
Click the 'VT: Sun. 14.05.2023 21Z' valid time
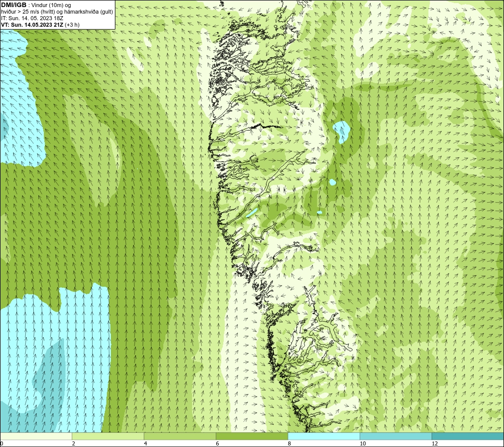click(x=33, y=25)
